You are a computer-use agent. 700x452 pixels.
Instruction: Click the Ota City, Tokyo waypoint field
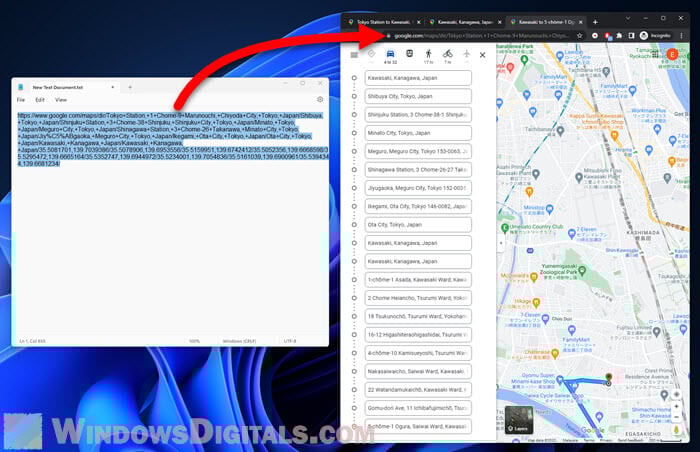click(x=418, y=225)
